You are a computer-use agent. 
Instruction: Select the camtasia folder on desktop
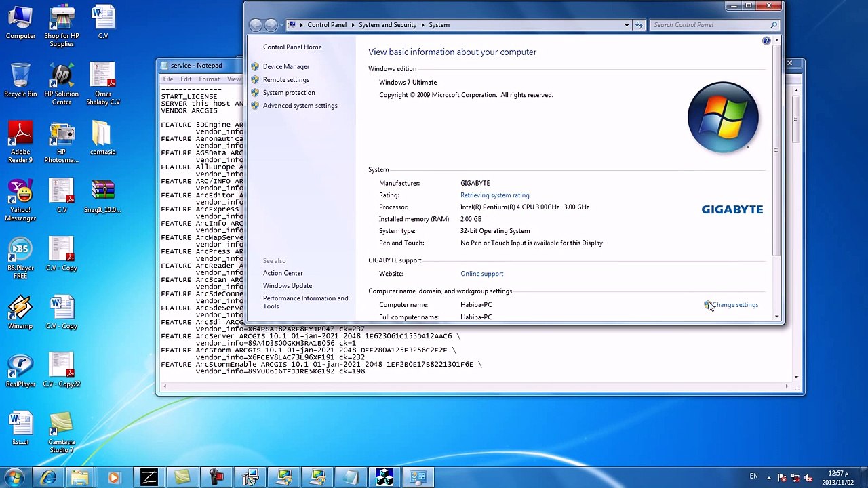pyautogui.click(x=102, y=138)
